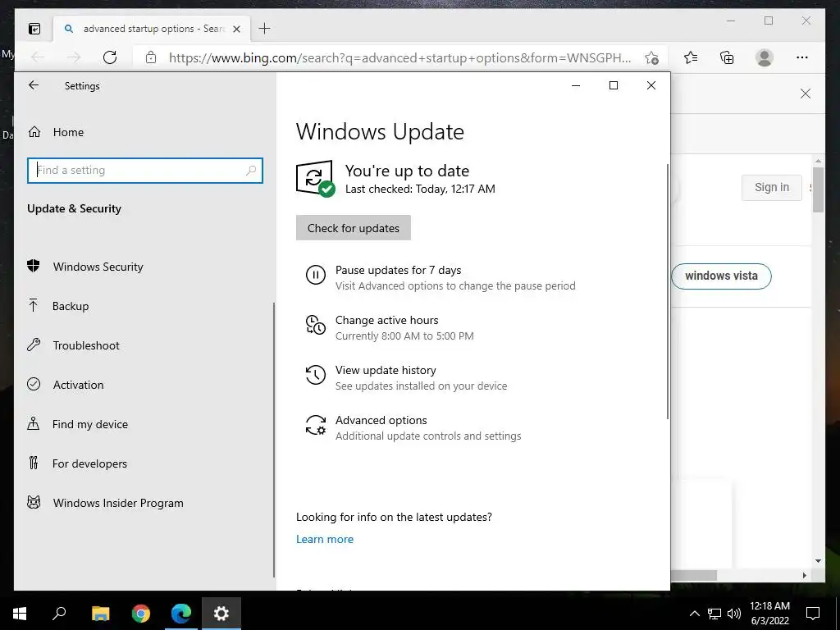Click Change active hours label

click(x=387, y=320)
